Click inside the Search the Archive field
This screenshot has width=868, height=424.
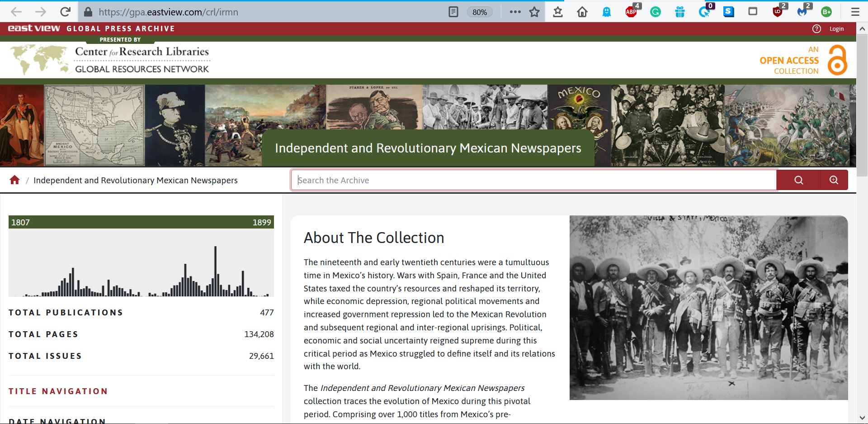[533, 180]
